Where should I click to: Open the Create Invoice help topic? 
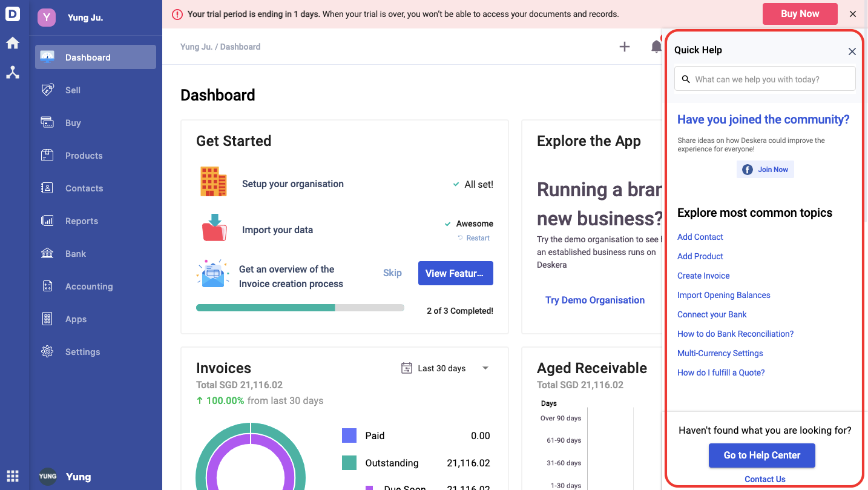point(703,276)
